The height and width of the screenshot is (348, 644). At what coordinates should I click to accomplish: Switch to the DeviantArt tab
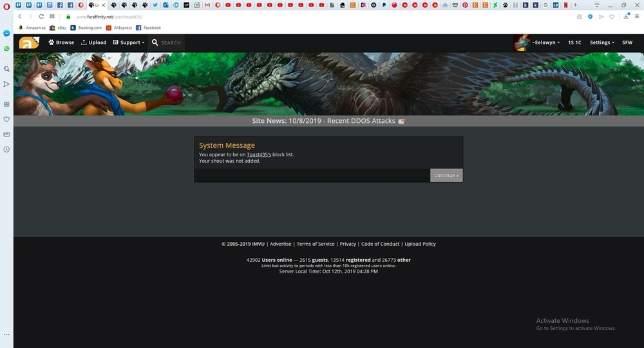point(495,5)
